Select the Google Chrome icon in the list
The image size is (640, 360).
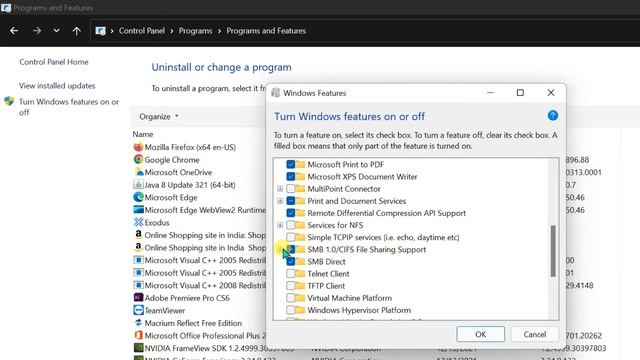[x=138, y=160]
